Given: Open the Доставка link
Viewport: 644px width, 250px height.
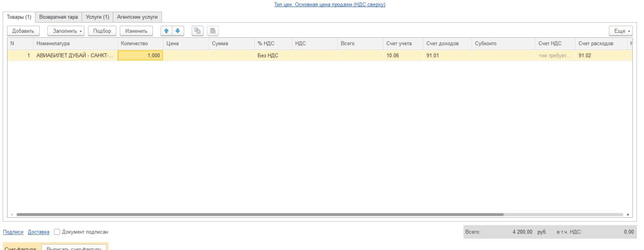Looking at the screenshot, I should point(39,232).
